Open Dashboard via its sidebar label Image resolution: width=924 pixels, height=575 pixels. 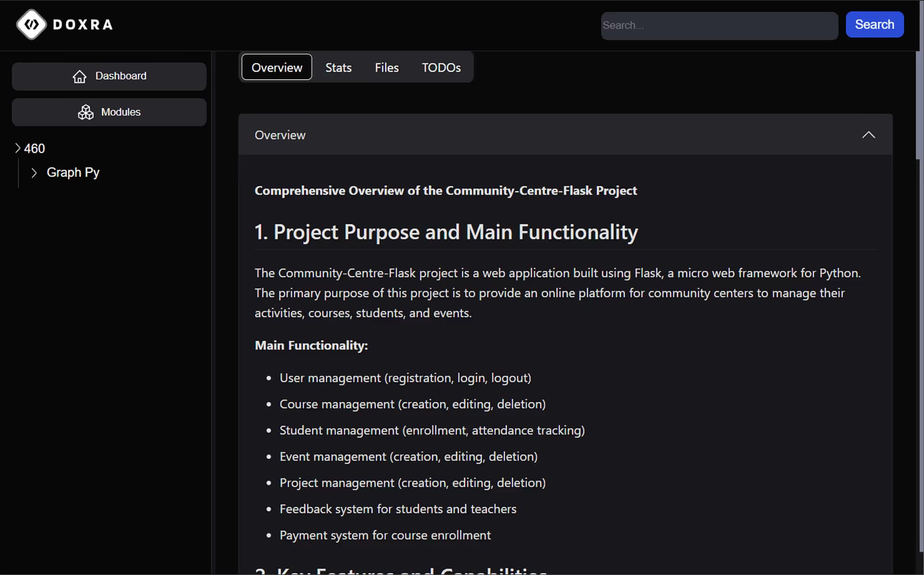click(121, 76)
